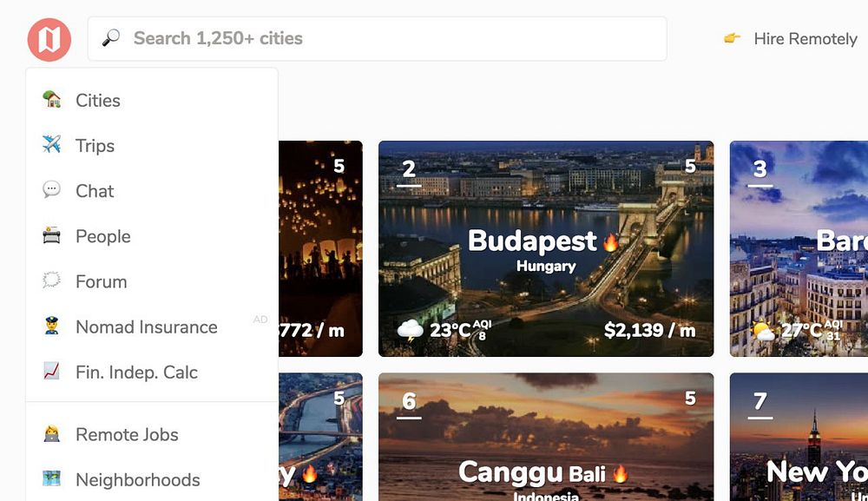This screenshot has width=868, height=501.
Task: Click the pointing hand icon near Hire Remotely
Action: [x=732, y=38]
